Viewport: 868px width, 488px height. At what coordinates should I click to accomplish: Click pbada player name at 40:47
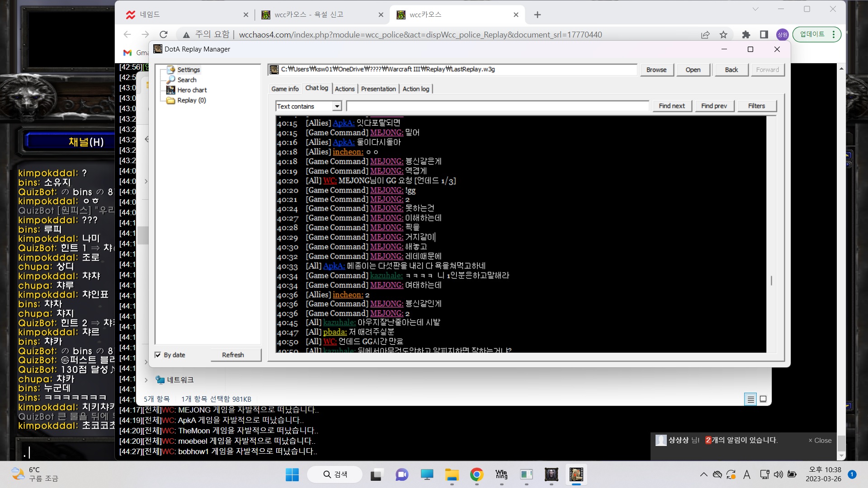click(335, 332)
